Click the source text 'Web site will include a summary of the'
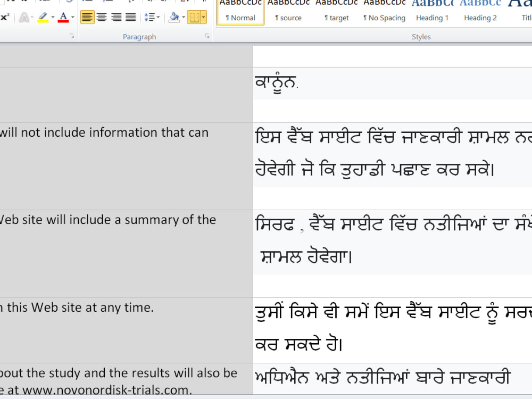 click(x=108, y=220)
